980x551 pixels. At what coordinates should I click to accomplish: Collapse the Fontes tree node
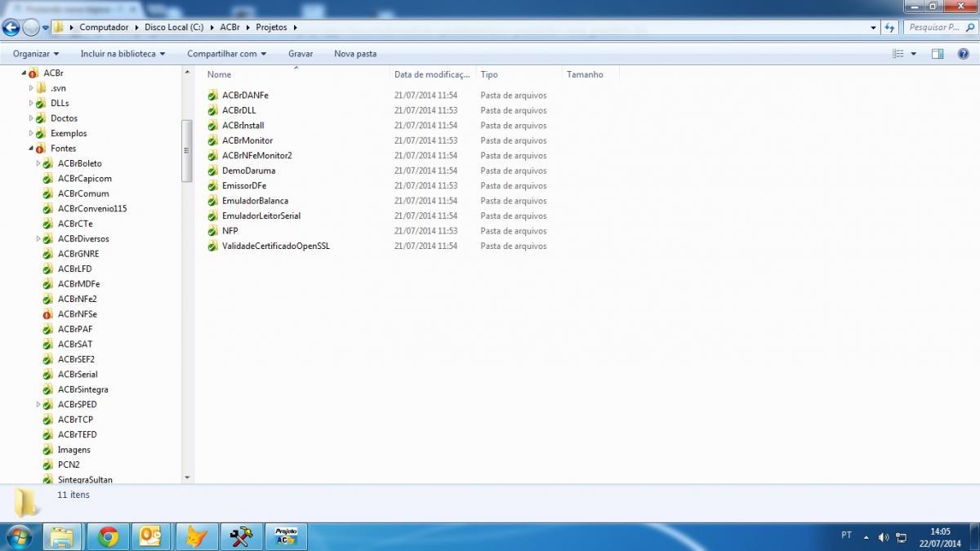(32, 149)
